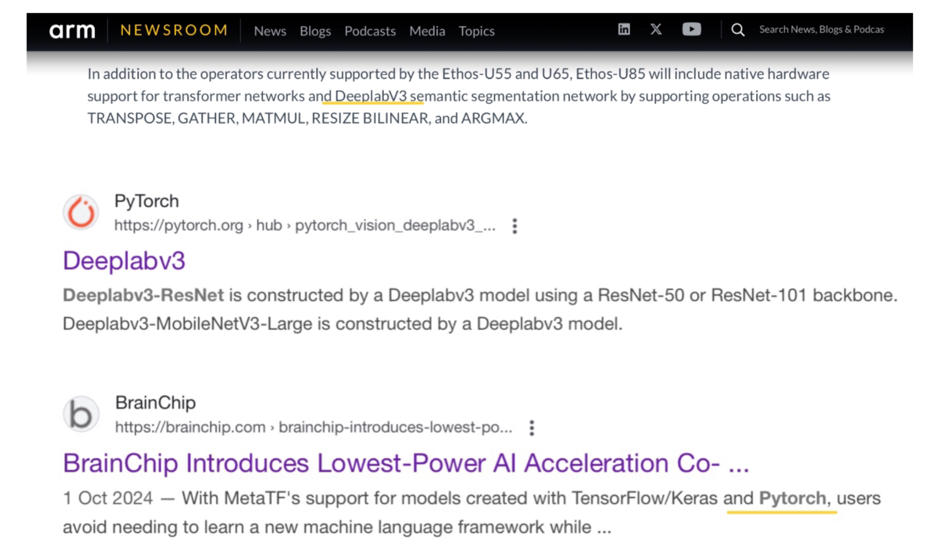The height and width of the screenshot is (560, 929).
Task: Click 'Deeplabv3-MobileNetV3-Large' snippet text
Action: (x=187, y=324)
